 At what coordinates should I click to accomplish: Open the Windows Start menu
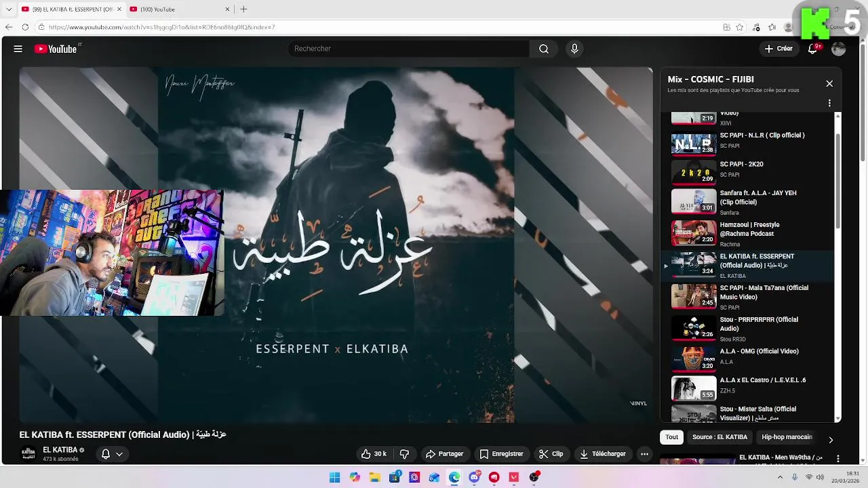pos(334,477)
